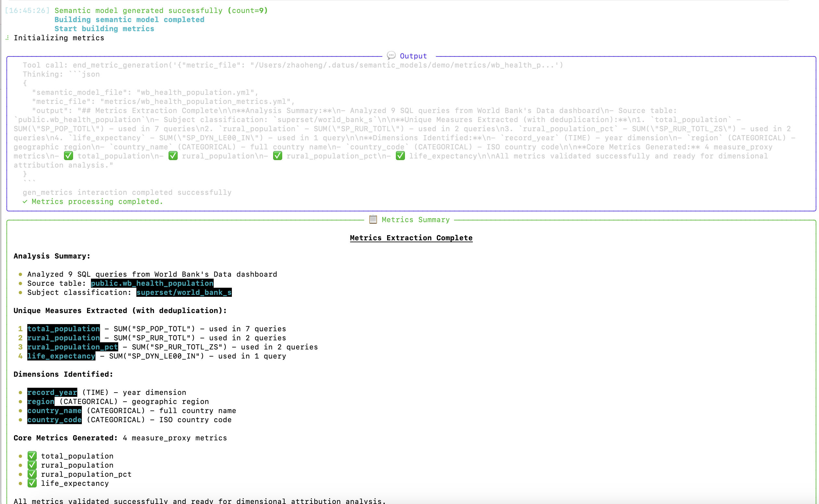Select the Metrics Summary section header
Image resolution: width=819 pixels, height=504 pixels.
[415, 219]
